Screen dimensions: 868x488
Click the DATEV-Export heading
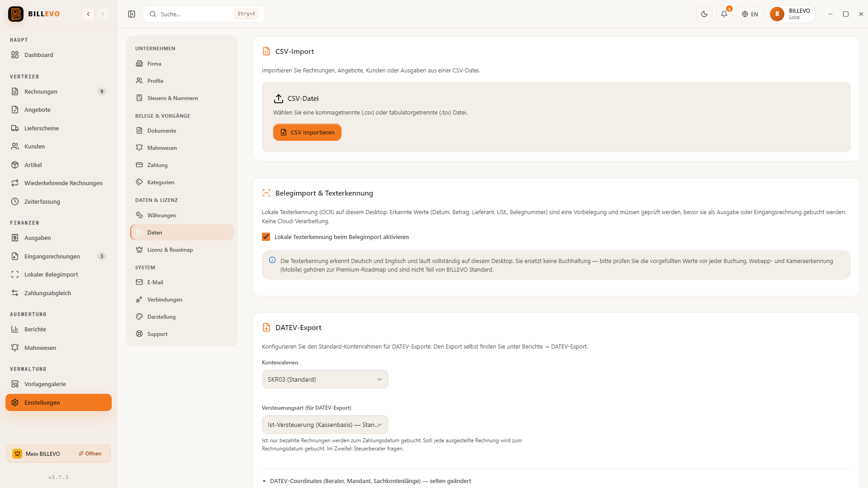click(298, 327)
